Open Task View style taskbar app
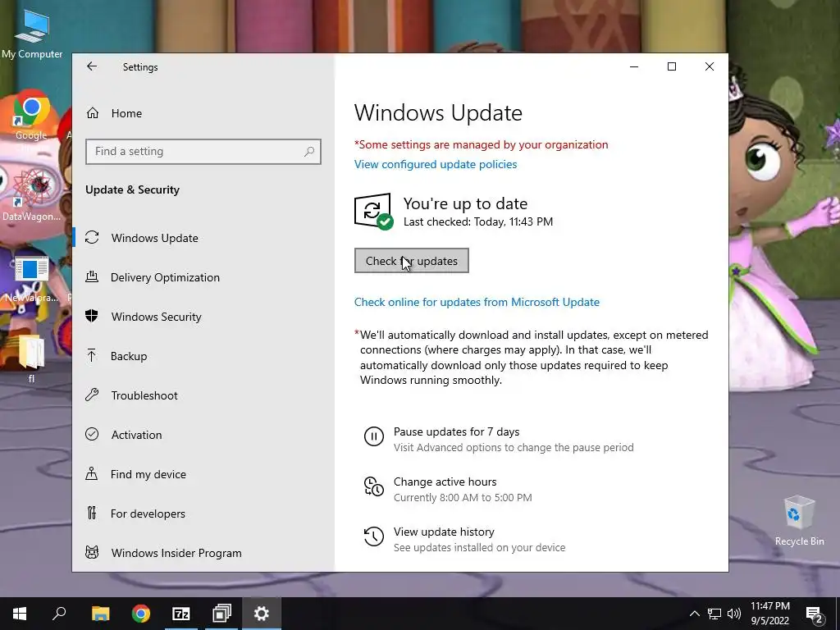Viewport: 840px width, 630px height. [221, 614]
